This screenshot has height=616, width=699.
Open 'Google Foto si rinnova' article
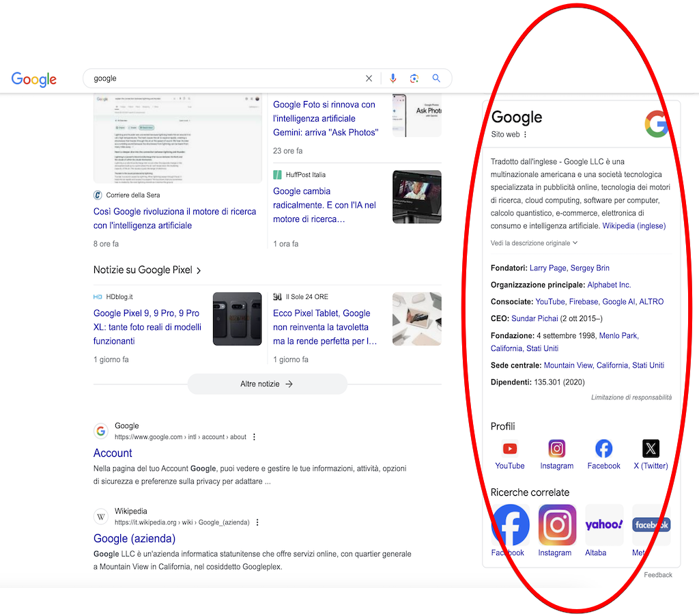(326, 118)
